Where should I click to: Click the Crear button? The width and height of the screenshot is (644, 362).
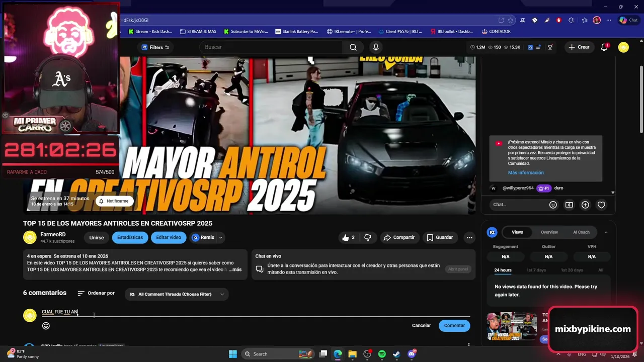point(579,47)
